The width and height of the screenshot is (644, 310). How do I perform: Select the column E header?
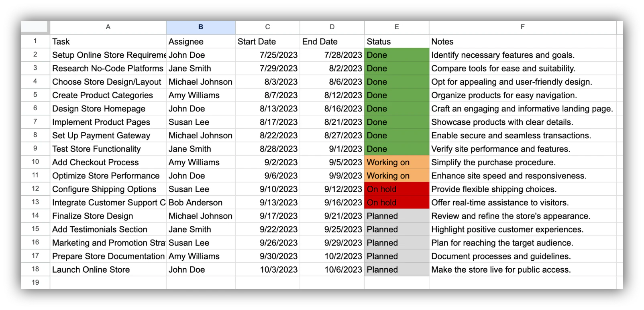coord(397,27)
